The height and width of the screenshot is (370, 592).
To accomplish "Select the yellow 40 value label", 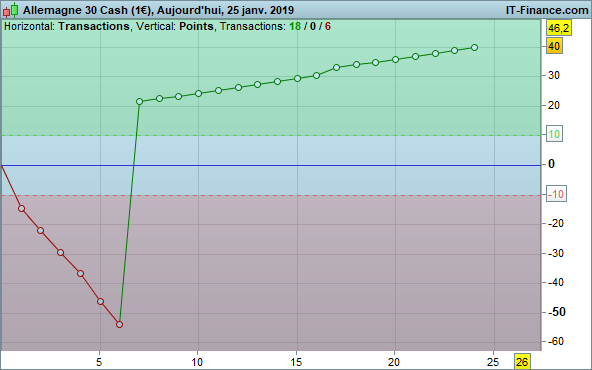I will [x=554, y=46].
